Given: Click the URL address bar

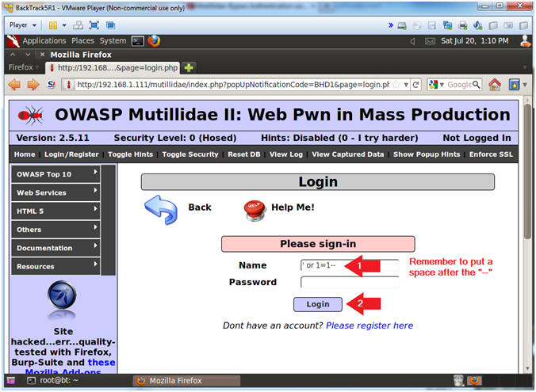Looking at the screenshot, I should pos(232,85).
